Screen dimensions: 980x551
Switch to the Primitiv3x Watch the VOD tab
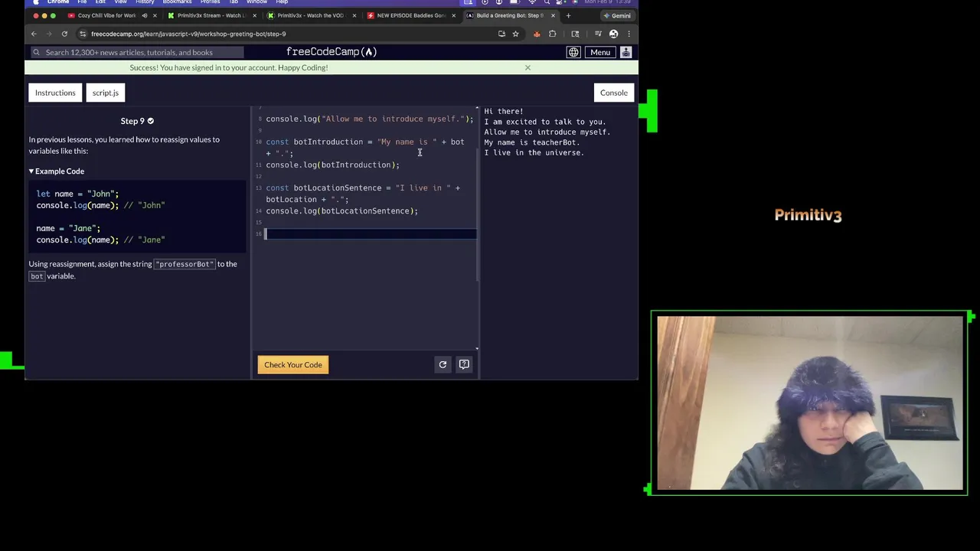click(x=309, y=15)
